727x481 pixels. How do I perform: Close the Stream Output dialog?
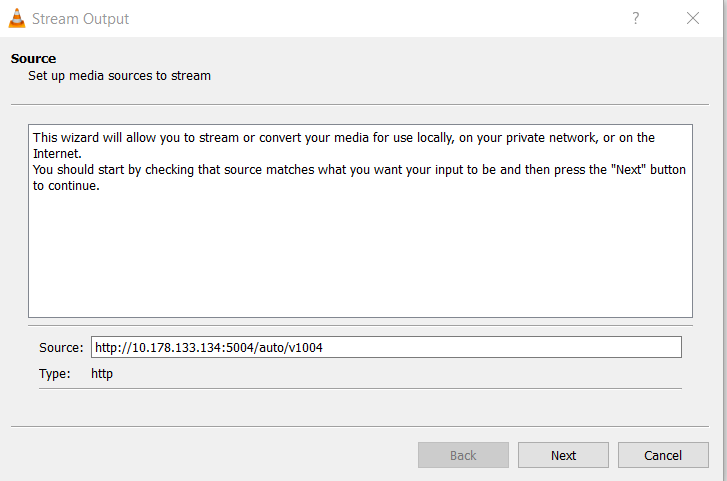click(x=692, y=19)
